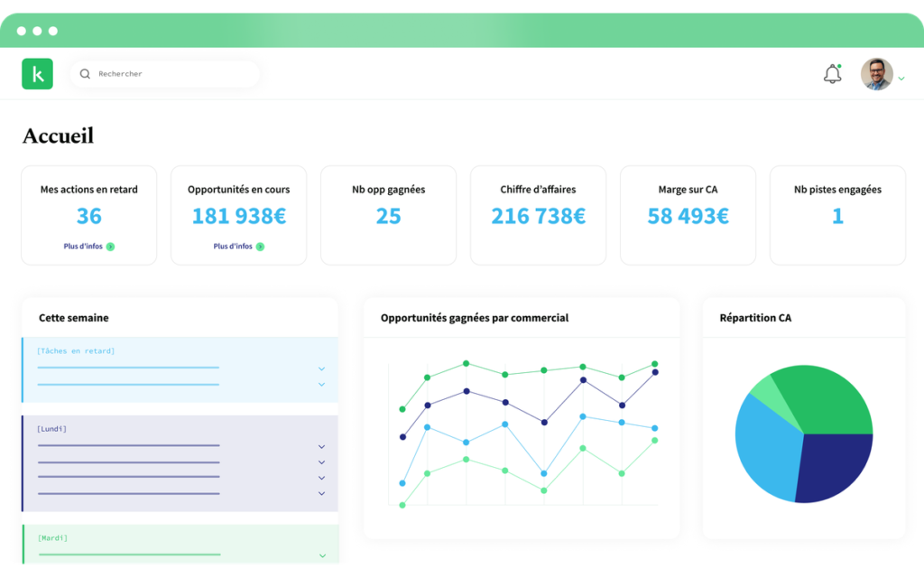Viewport: 924px width, 578px height.
Task: Click last point on dark navy line
Action: coord(655,372)
